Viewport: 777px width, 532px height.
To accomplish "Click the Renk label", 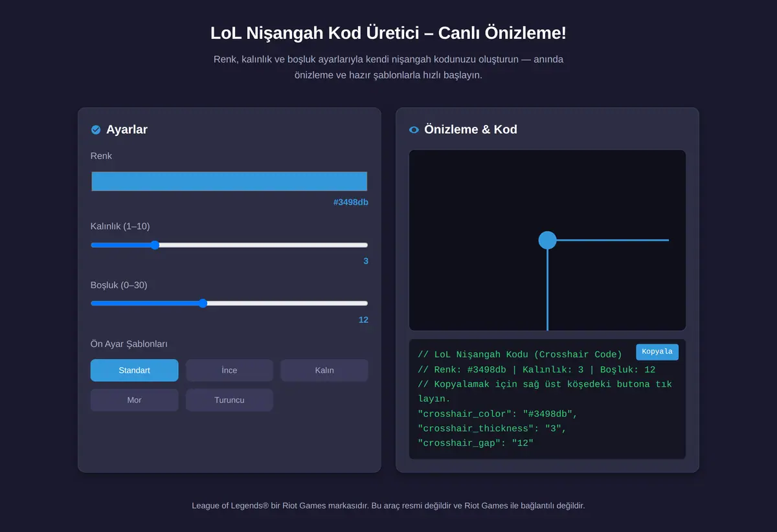I will click(x=102, y=156).
